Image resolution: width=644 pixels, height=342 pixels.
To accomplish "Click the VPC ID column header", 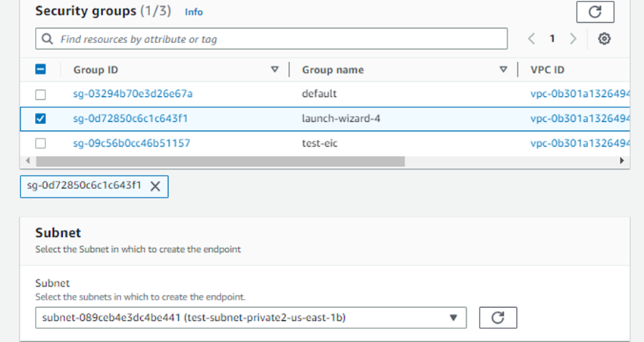I will 547,70.
